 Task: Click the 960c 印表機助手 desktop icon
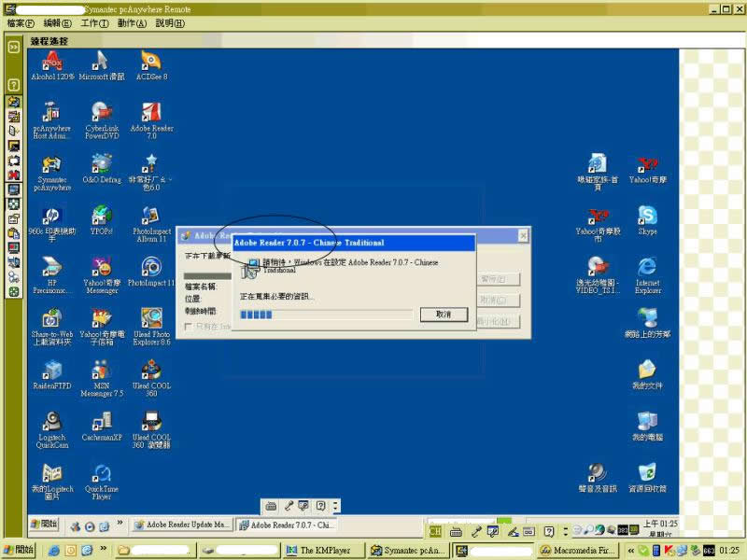pyautogui.click(x=52, y=224)
